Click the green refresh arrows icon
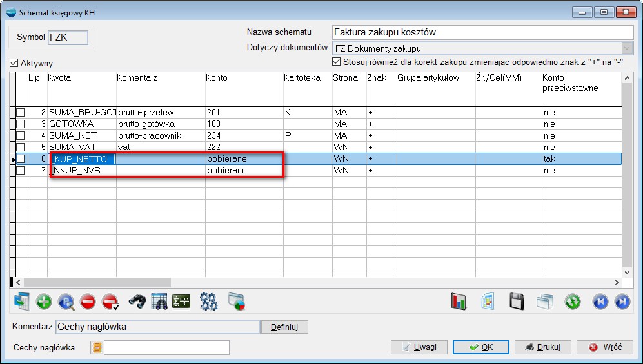 pos(572,302)
